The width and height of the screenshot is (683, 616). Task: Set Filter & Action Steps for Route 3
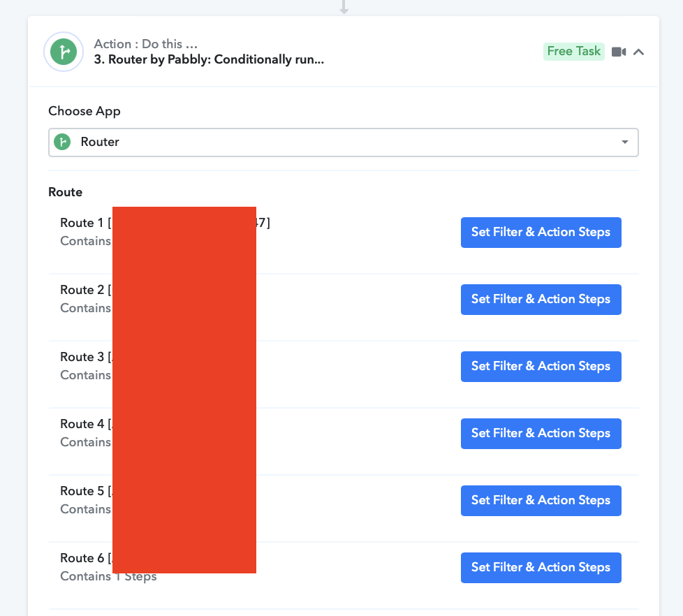(x=541, y=367)
